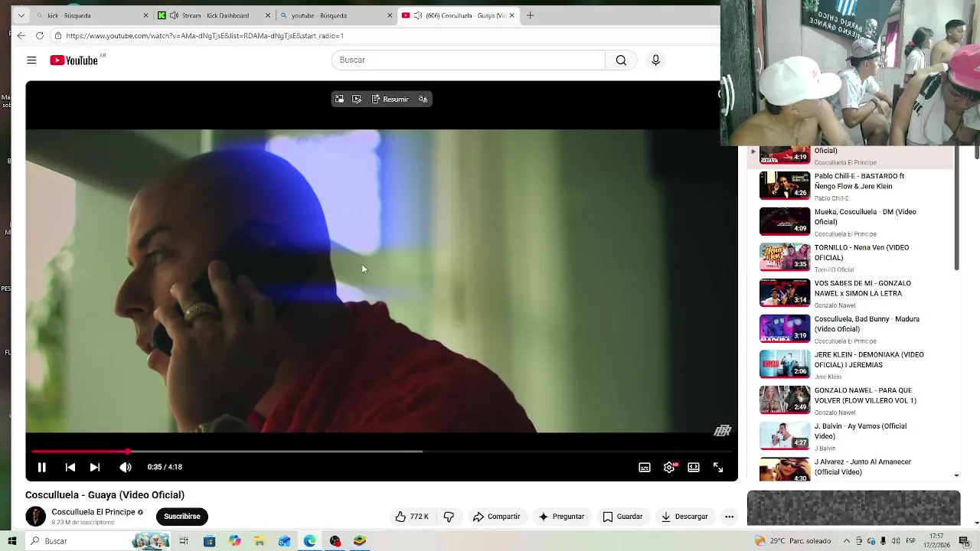Toggle subtitles on the player
Viewport: 980px width, 551px height.
[x=645, y=467]
